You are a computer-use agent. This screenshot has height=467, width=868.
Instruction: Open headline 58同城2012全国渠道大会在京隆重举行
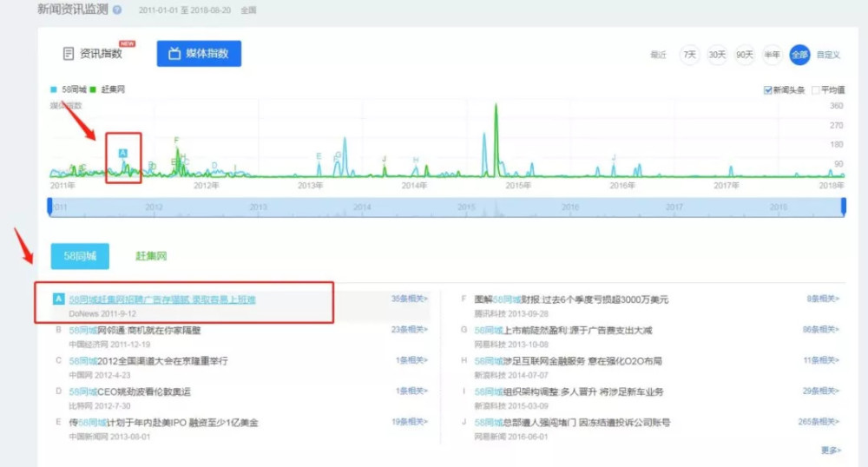pos(148,361)
